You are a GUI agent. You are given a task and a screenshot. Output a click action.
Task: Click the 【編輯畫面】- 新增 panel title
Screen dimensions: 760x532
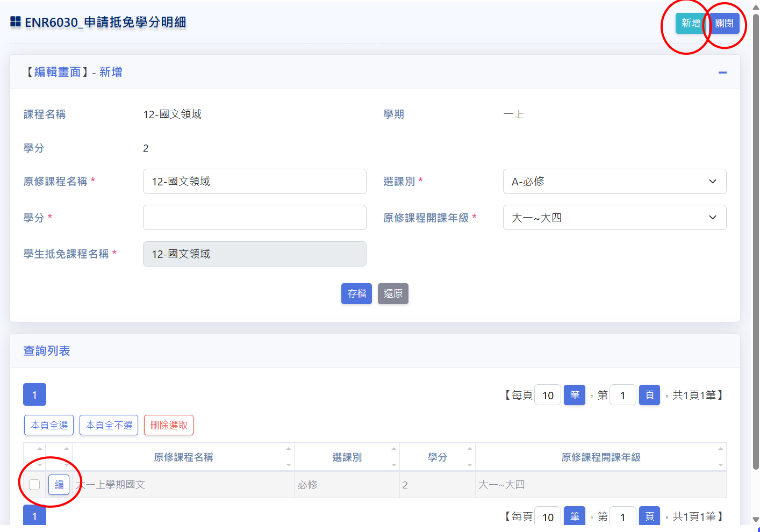73,72
